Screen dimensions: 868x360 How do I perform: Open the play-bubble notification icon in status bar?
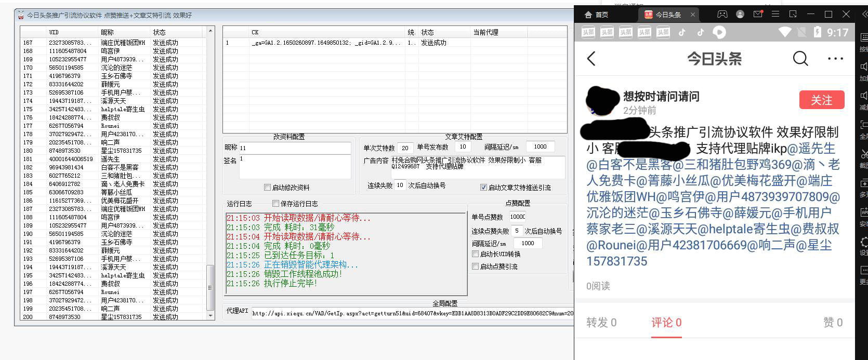(719, 32)
